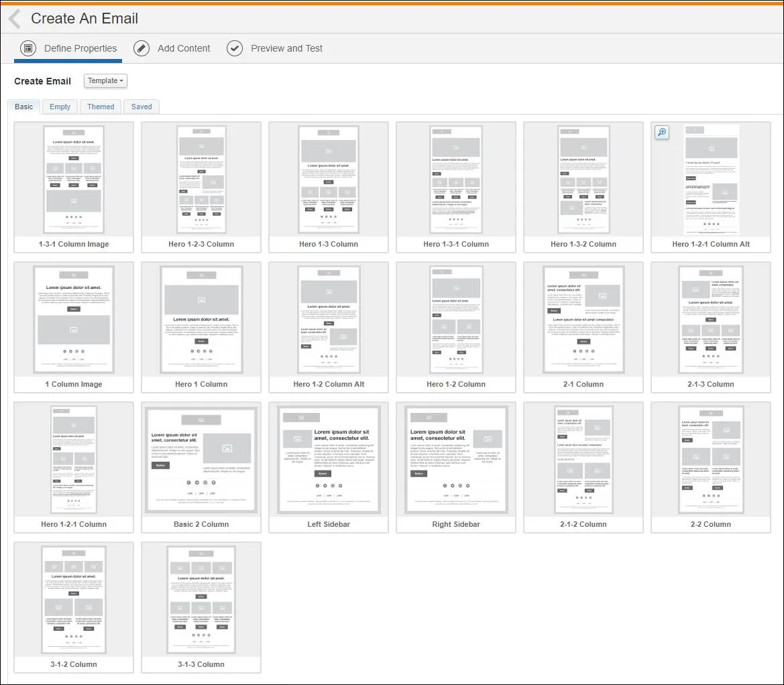Select the 3-1-2 Column template
Image resolution: width=784 pixels, height=685 pixels.
(x=74, y=607)
